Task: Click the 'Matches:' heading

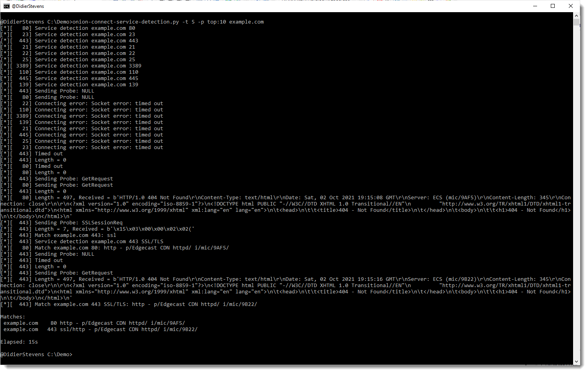Action: 13,317
